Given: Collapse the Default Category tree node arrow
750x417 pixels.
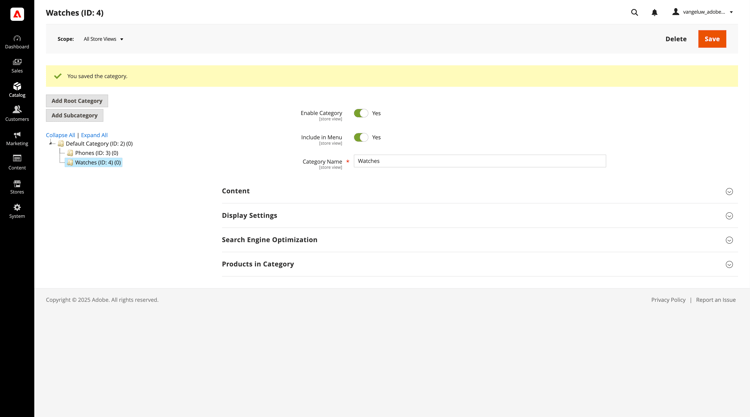Looking at the screenshot, I should pyautogui.click(x=51, y=143).
